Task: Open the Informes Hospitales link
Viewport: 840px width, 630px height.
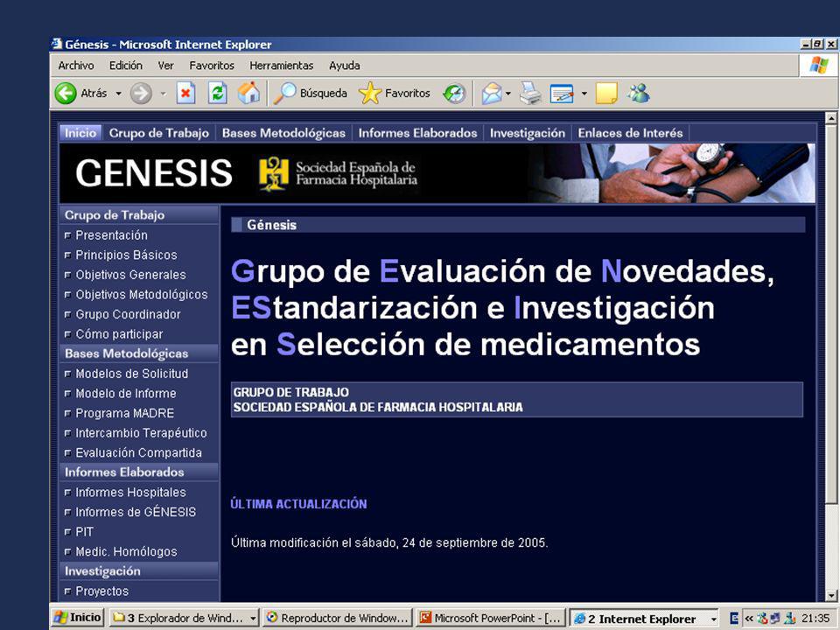Action: (130, 493)
